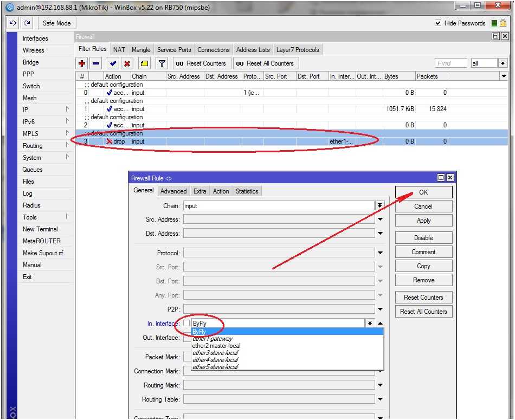The height and width of the screenshot is (420, 515).
Task: Select ether2-master-local from interface list
Action: pos(287,346)
